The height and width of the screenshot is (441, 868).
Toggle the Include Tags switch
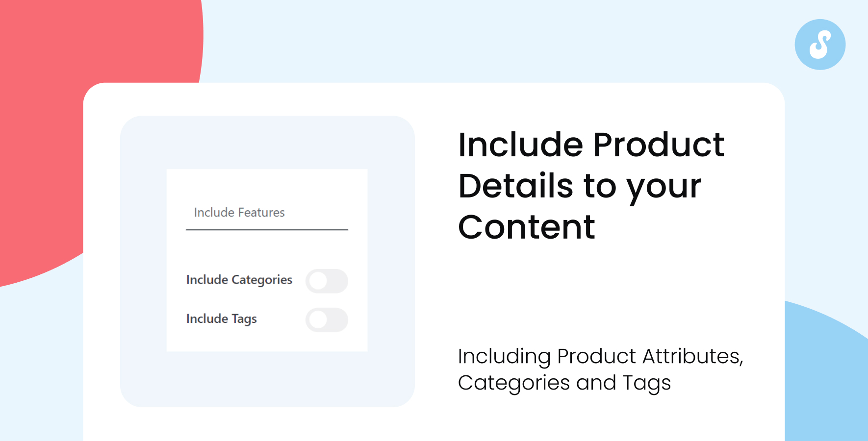pyautogui.click(x=327, y=320)
